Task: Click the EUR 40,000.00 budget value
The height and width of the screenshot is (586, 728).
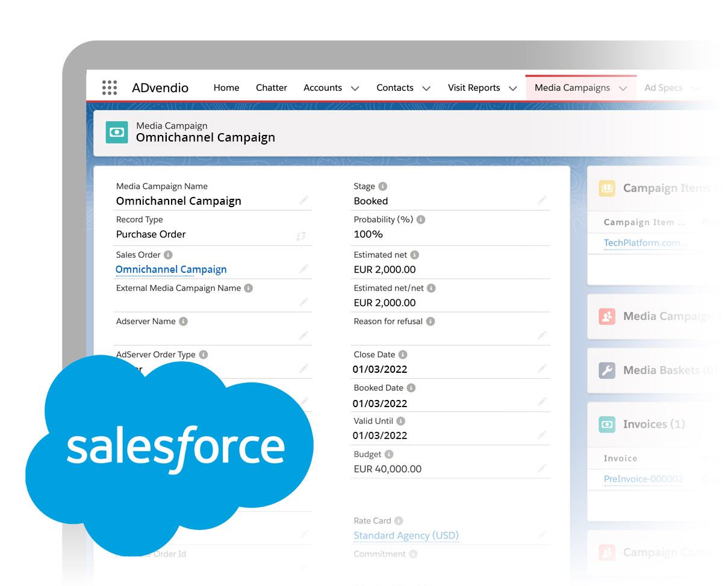Action: coord(387,469)
